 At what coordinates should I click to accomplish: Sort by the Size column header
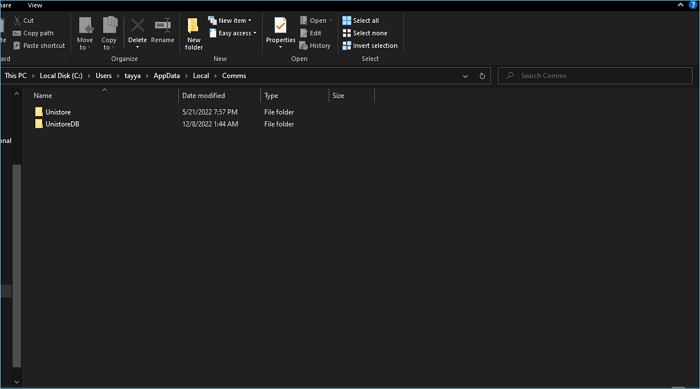coord(338,96)
